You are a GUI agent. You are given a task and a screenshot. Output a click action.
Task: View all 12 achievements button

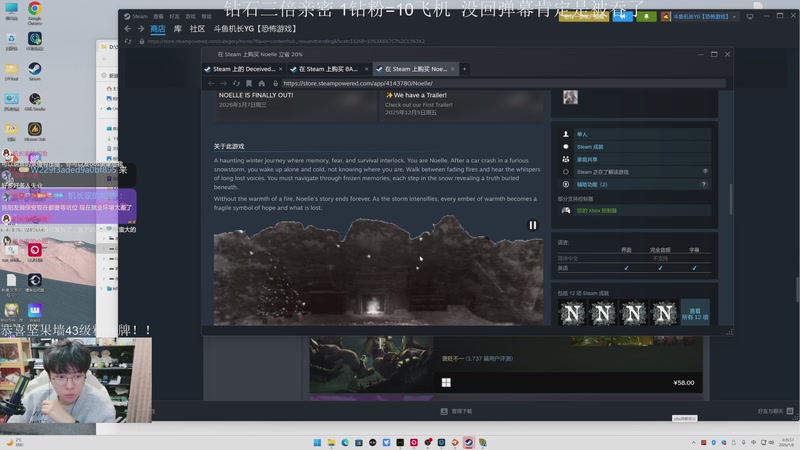(695, 313)
